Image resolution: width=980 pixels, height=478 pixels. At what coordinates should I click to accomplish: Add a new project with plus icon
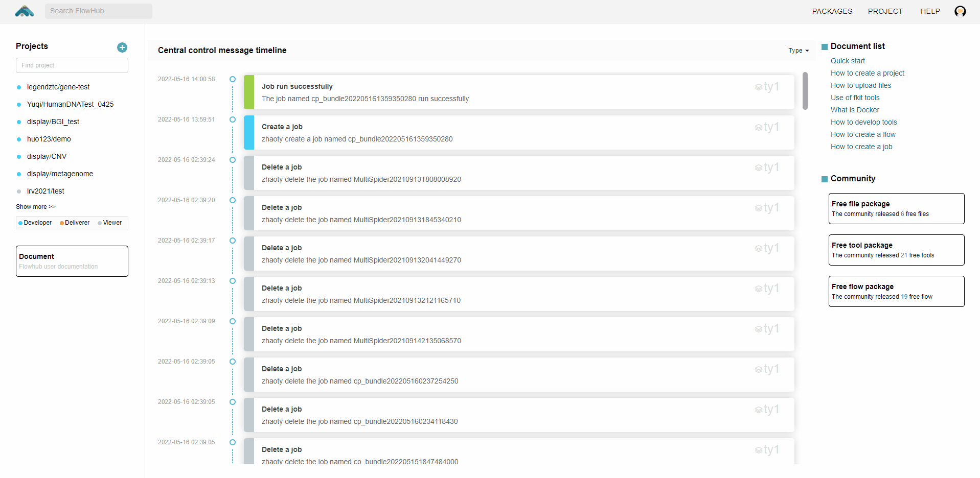tap(122, 47)
